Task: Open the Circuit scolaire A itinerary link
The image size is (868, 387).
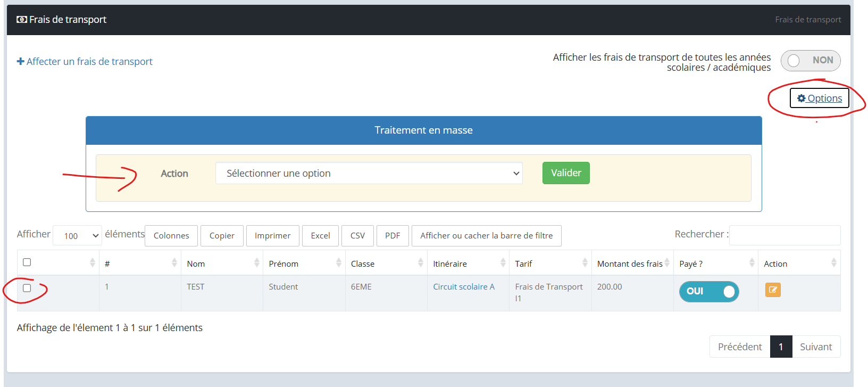Action: (x=464, y=287)
